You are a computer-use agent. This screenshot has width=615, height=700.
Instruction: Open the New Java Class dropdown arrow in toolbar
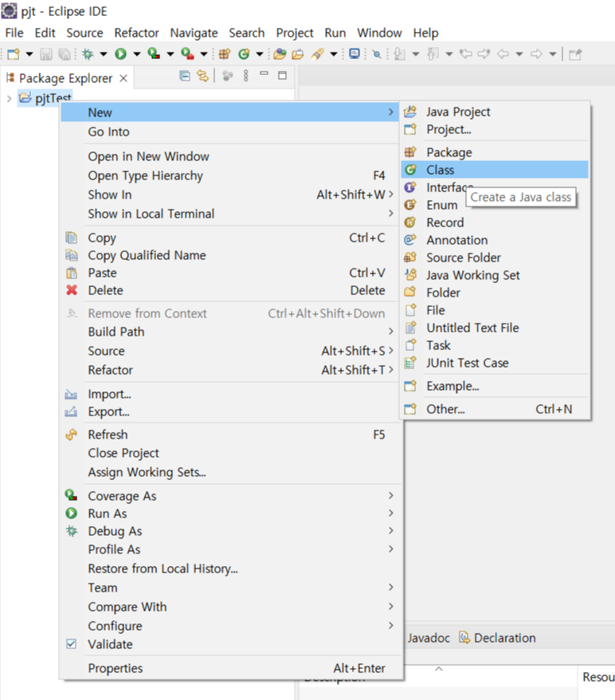(260, 54)
